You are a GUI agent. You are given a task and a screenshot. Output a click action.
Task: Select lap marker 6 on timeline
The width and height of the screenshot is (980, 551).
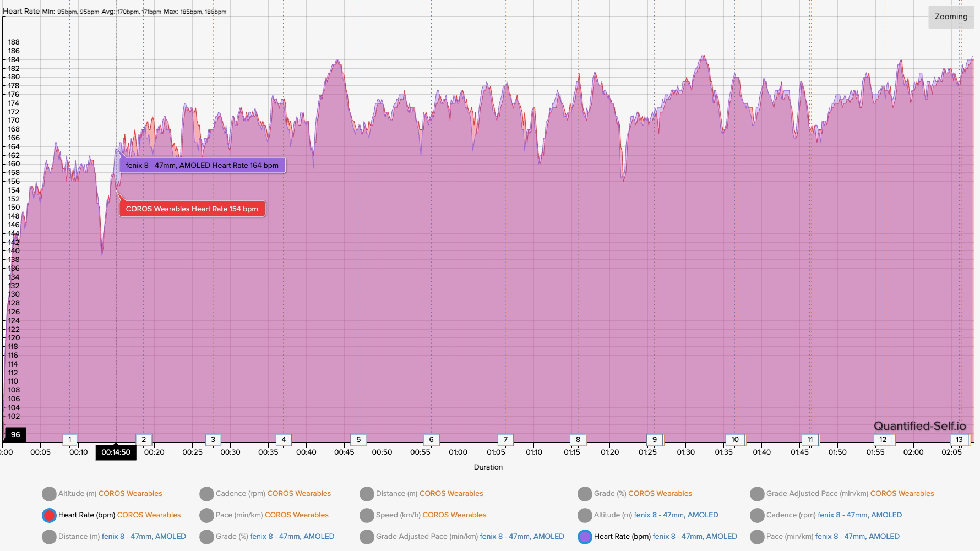[431, 440]
